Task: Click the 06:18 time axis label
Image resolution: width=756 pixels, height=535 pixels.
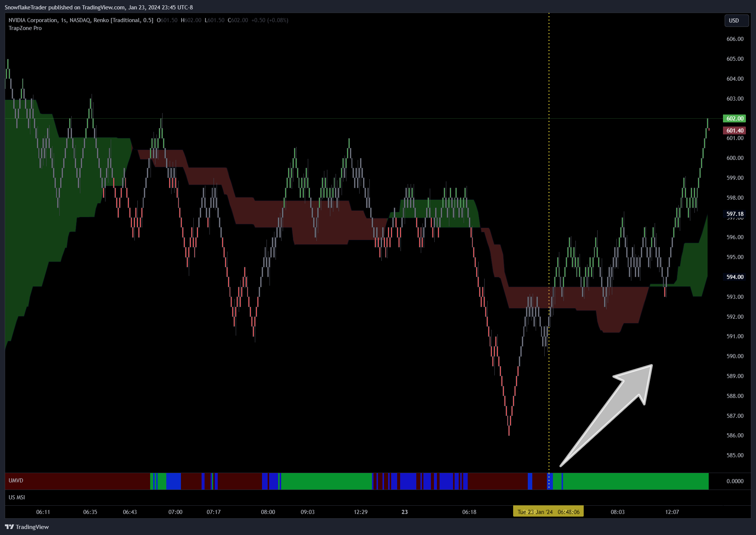Action: (x=469, y=512)
